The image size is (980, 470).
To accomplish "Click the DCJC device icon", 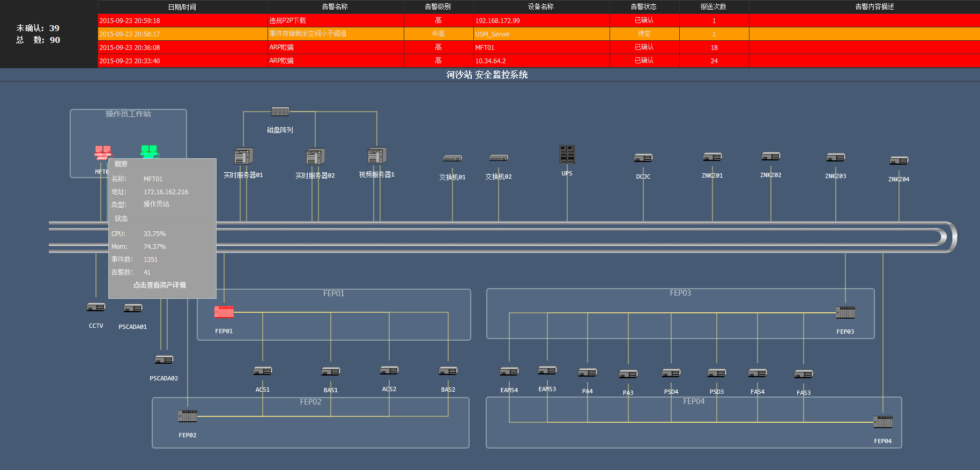I will 643,158.
